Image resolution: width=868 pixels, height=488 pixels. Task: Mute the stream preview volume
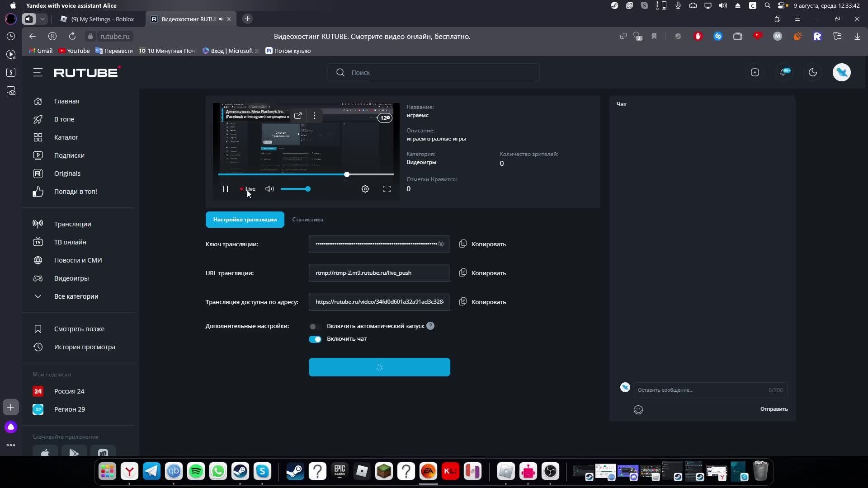(x=269, y=189)
